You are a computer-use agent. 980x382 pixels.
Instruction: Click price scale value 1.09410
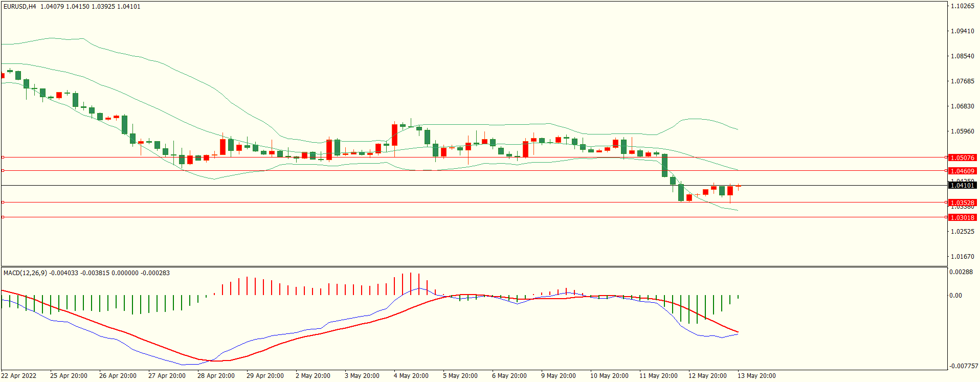point(962,31)
